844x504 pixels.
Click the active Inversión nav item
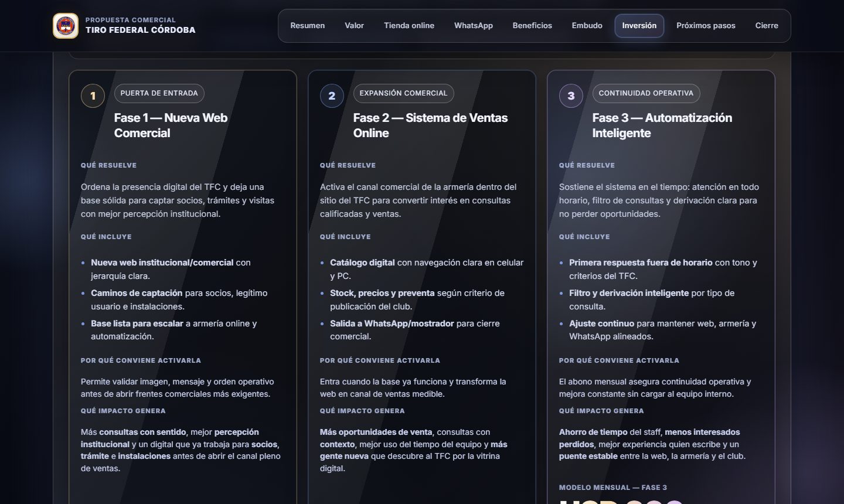pyautogui.click(x=639, y=26)
